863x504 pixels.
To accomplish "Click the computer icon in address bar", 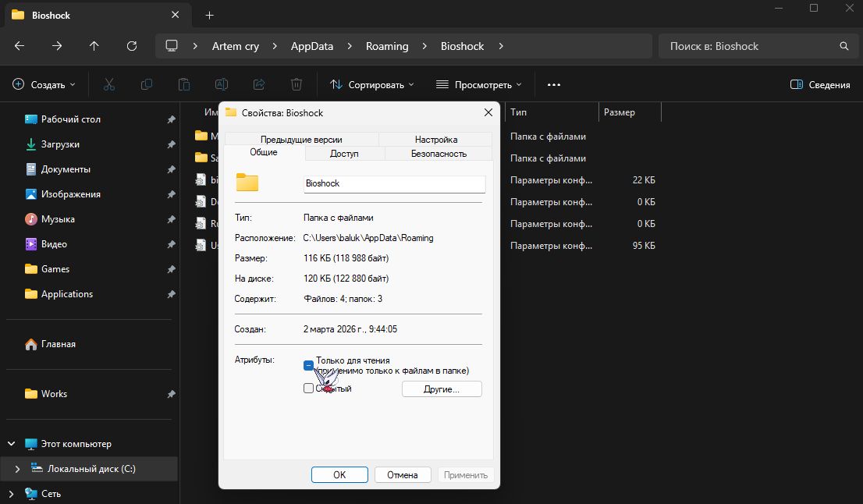I will (172, 46).
